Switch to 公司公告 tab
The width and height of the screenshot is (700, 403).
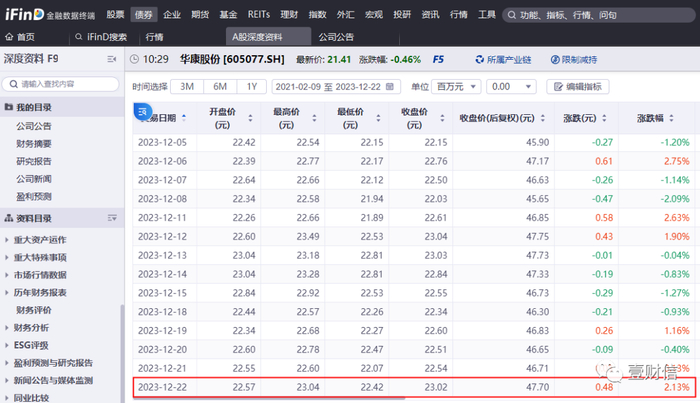(336, 37)
